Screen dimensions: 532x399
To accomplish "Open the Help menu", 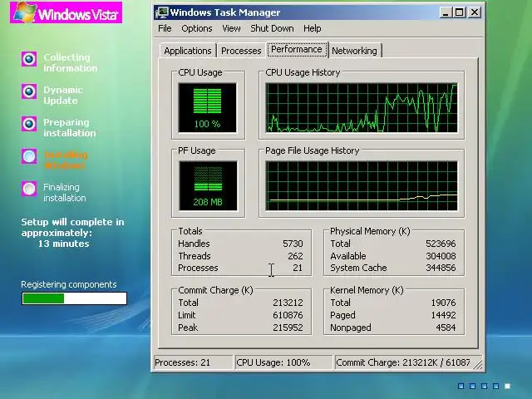I will [313, 28].
